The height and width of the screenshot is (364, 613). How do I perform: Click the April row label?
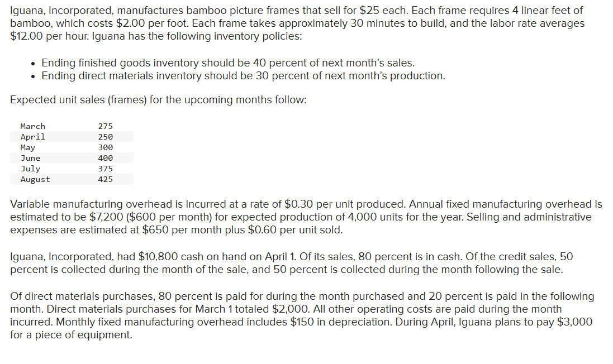coord(33,137)
